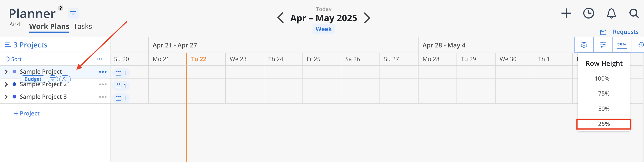This screenshot has width=644, height=162.
Task: Open the Requests link
Action: pos(625,32)
